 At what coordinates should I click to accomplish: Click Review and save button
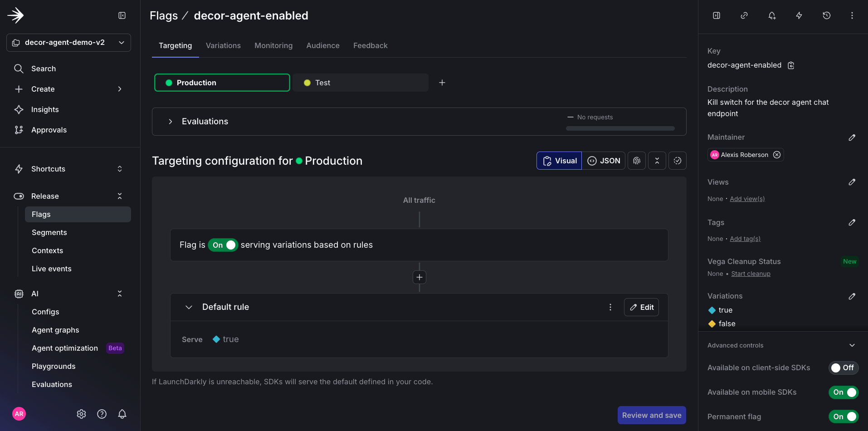point(652,415)
